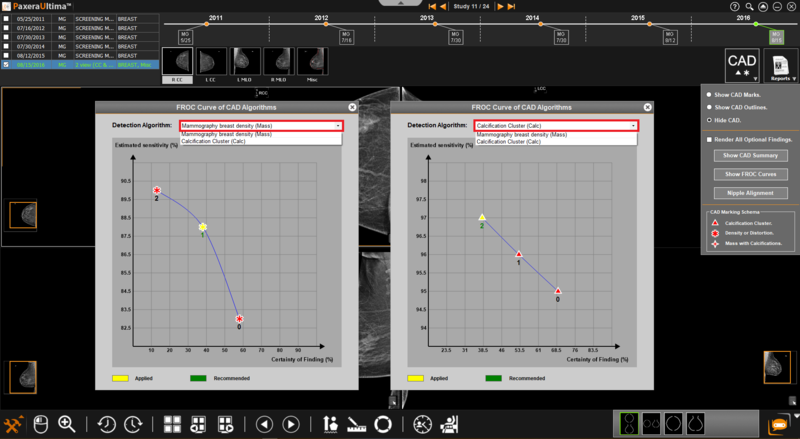Open the wrench tools settings icon
The width and height of the screenshot is (800, 439).
(x=14, y=424)
